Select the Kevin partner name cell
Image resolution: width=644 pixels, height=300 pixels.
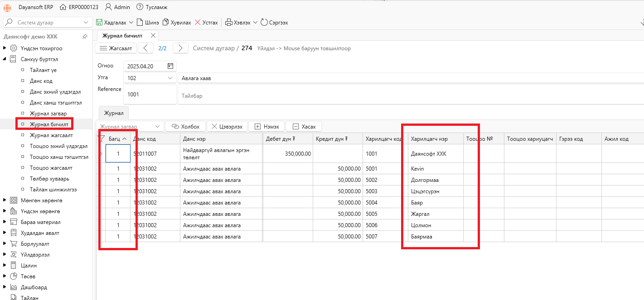tap(436, 168)
